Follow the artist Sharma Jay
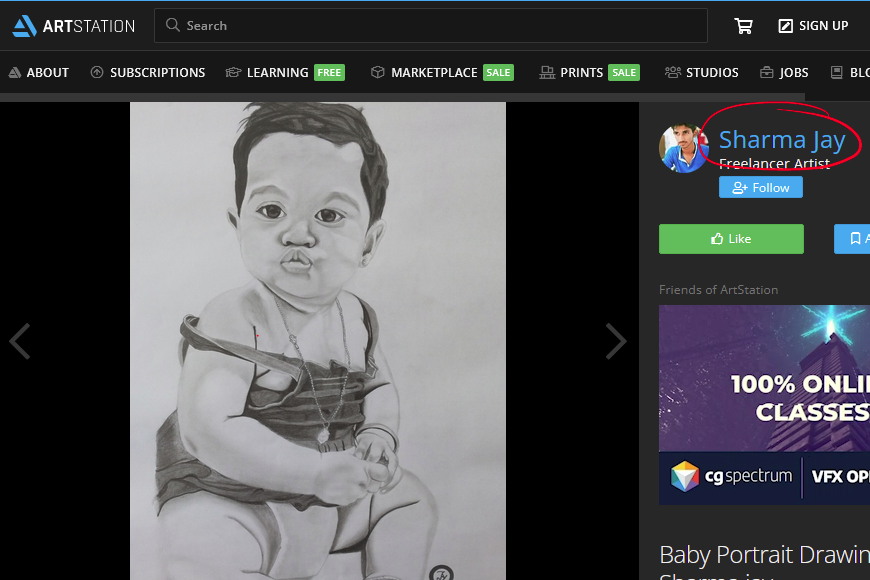Viewport: 870px width, 580px height. (761, 188)
